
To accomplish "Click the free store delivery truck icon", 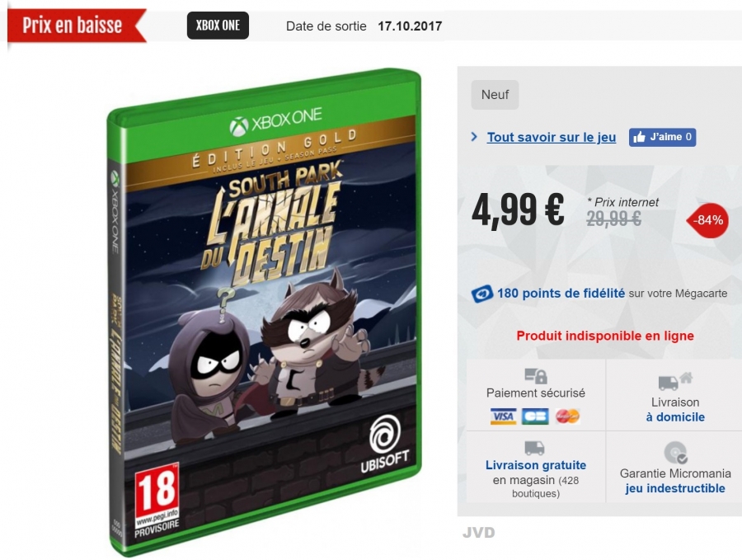I will click(534, 448).
